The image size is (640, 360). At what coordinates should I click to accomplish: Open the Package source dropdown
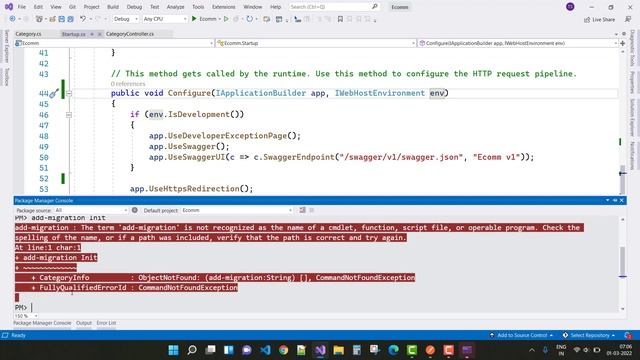[91, 210]
